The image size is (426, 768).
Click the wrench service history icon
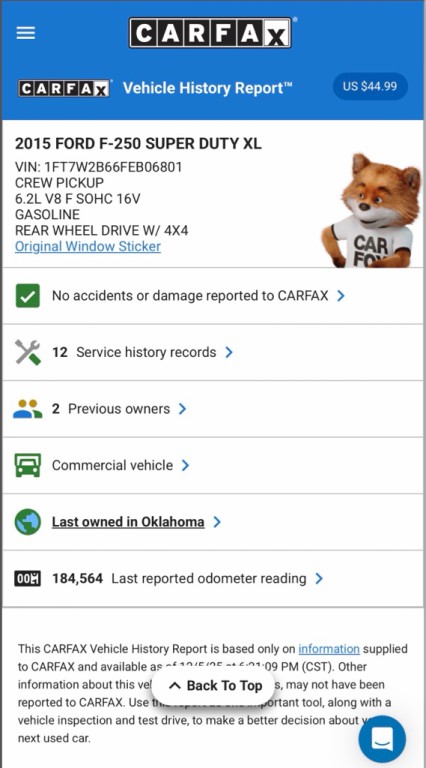(27, 352)
